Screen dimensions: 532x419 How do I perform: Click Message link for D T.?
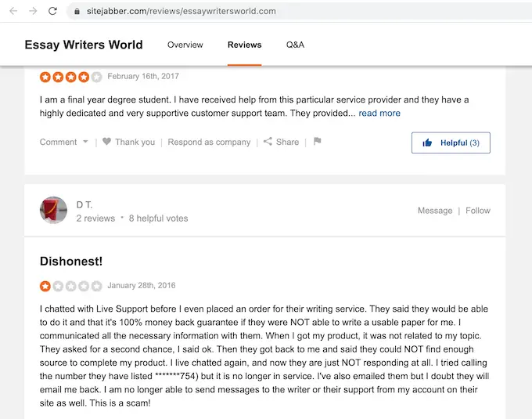tap(435, 210)
